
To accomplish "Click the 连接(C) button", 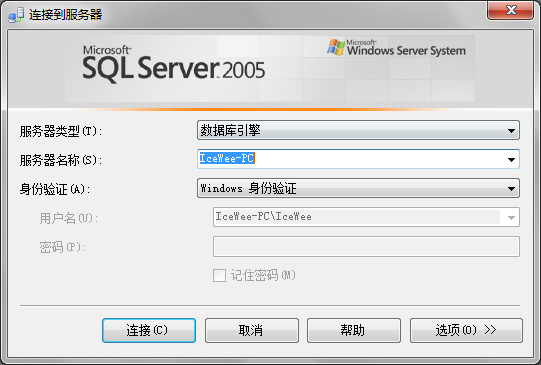I will [x=149, y=330].
